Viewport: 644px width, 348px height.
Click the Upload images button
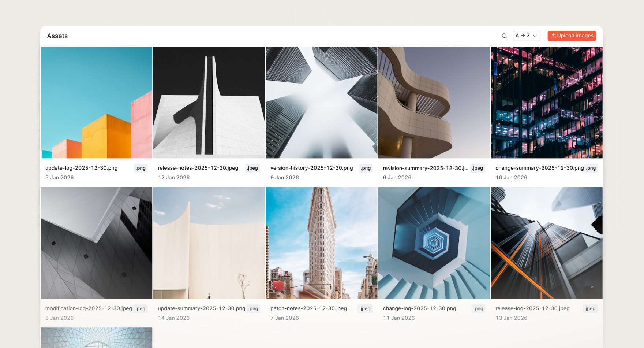point(572,36)
